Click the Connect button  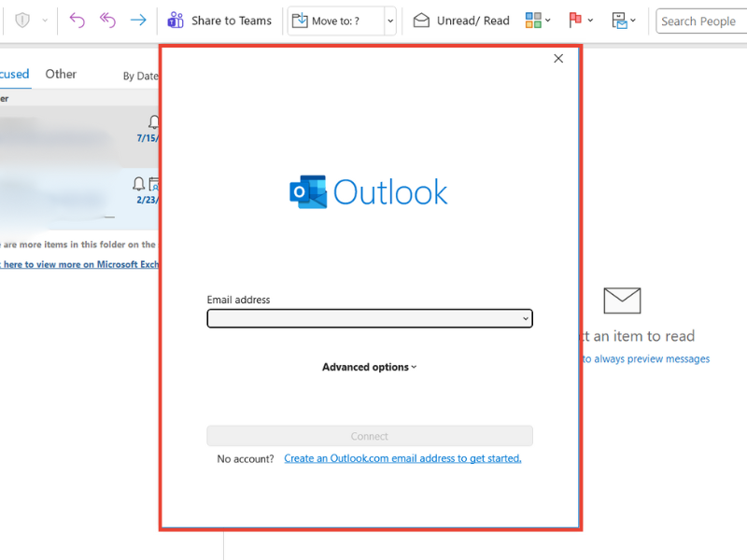(369, 436)
